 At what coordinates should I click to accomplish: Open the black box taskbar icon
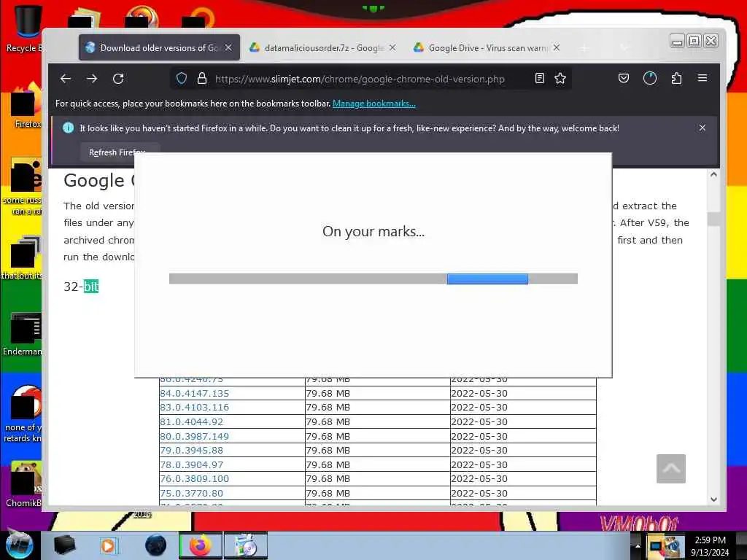click(x=64, y=545)
